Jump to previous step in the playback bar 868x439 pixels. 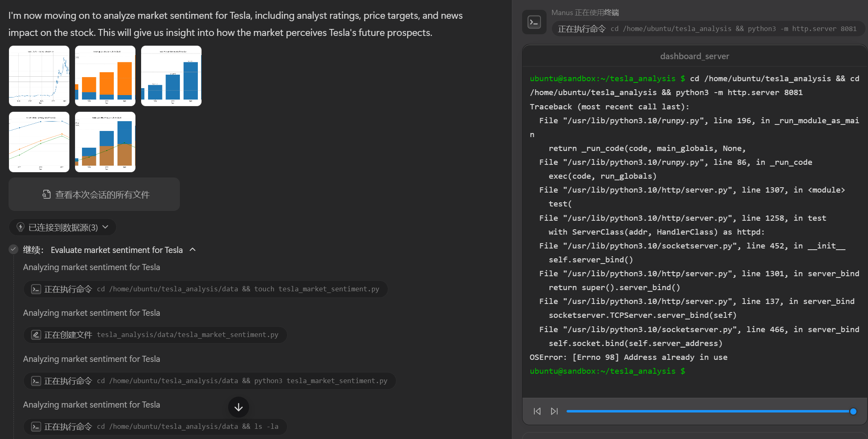point(537,411)
